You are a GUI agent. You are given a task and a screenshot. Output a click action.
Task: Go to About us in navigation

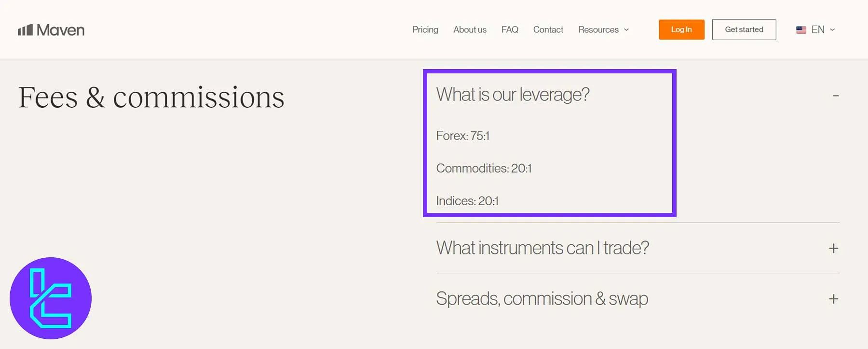coord(470,30)
